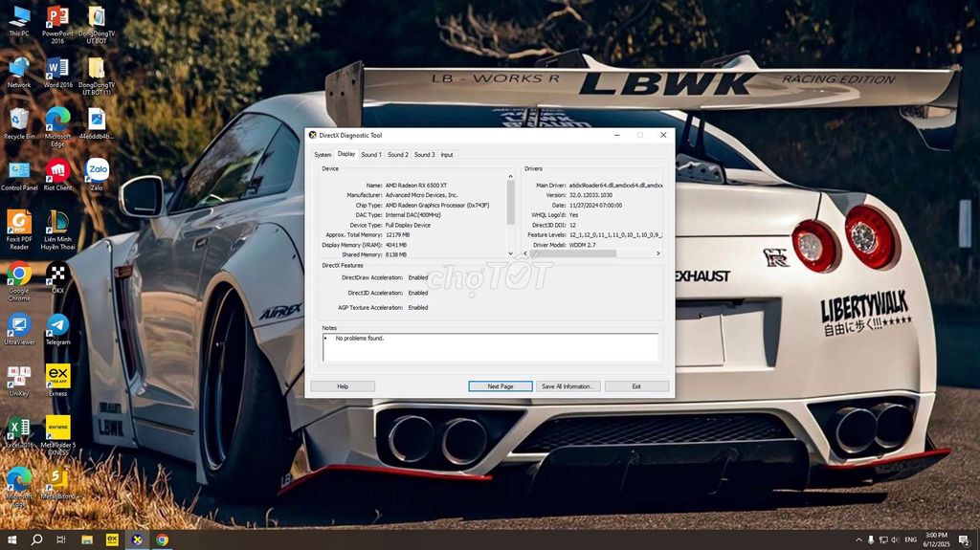The image size is (980, 550).
Task: Open the Windows Start menu
Action: pyautogui.click(x=11, y=539)
